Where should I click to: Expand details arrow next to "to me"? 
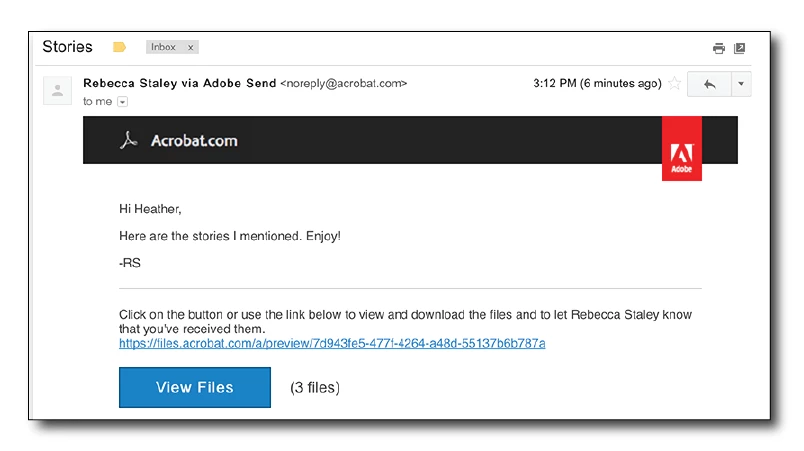tap(123, 102)
